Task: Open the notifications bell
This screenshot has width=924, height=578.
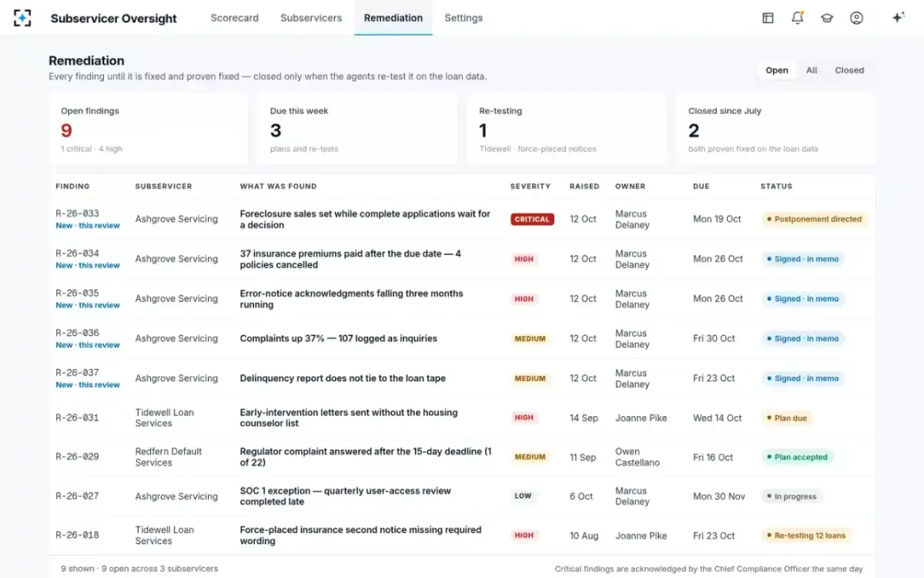Action: (797, 18)
